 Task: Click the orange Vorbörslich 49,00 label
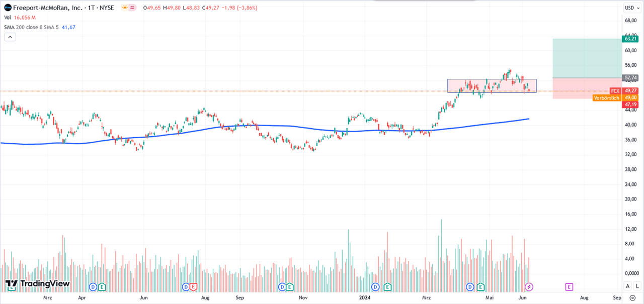pyautogui.click(x=616, y=97)
